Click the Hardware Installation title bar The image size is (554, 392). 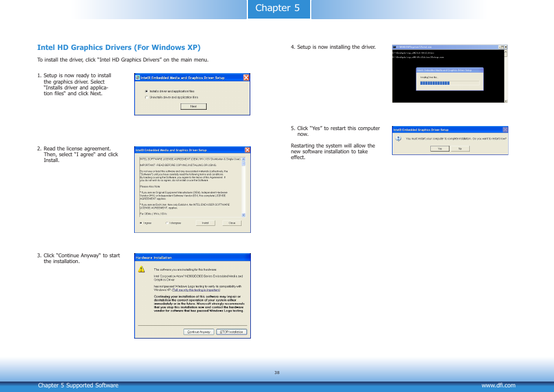[193, 258]
